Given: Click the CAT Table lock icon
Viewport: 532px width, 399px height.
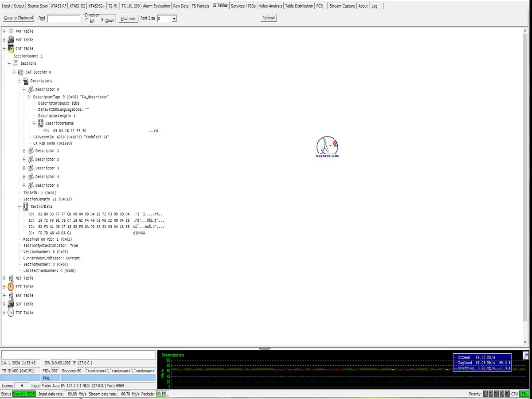Looking at the screenshot, I should click(11, 49).
